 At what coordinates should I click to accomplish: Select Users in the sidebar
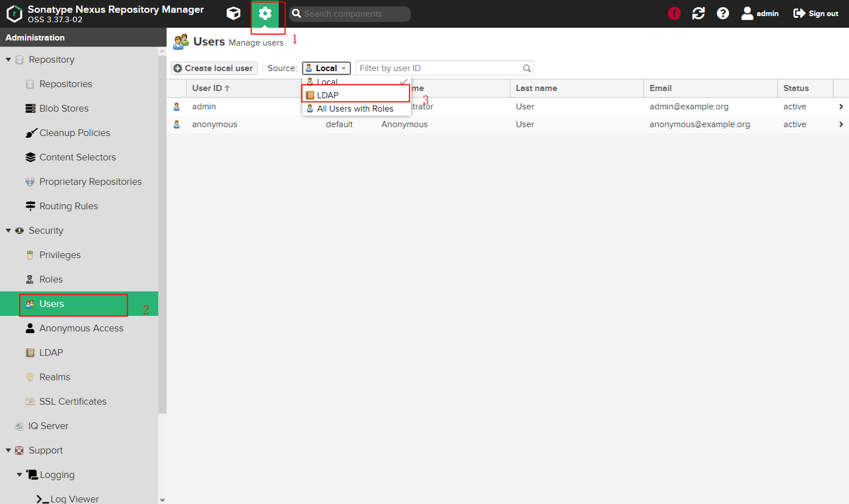[x=79, y=304]
